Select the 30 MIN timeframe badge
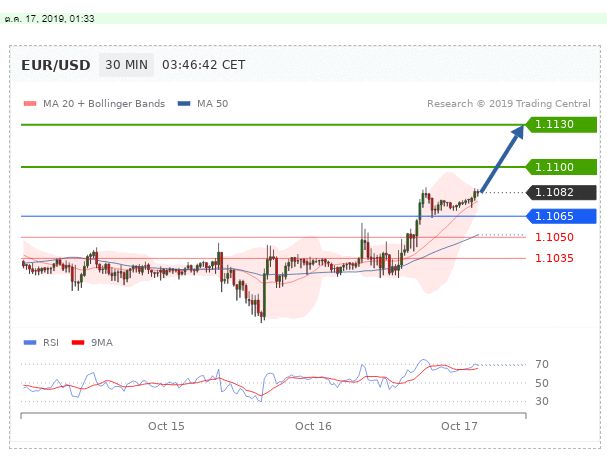The width and height of the screenshot is (607, 457). (x=127, y=65)
